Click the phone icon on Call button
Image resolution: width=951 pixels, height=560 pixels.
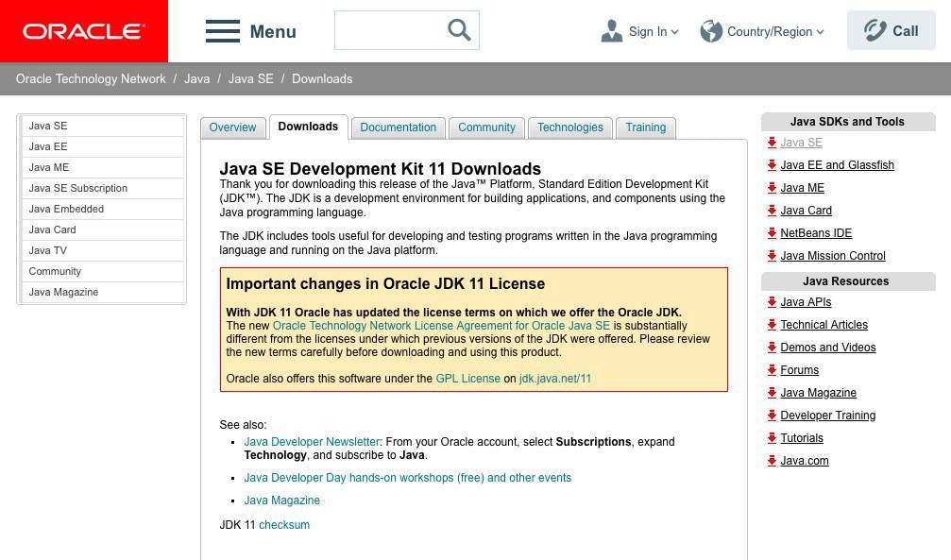point(875,30)
